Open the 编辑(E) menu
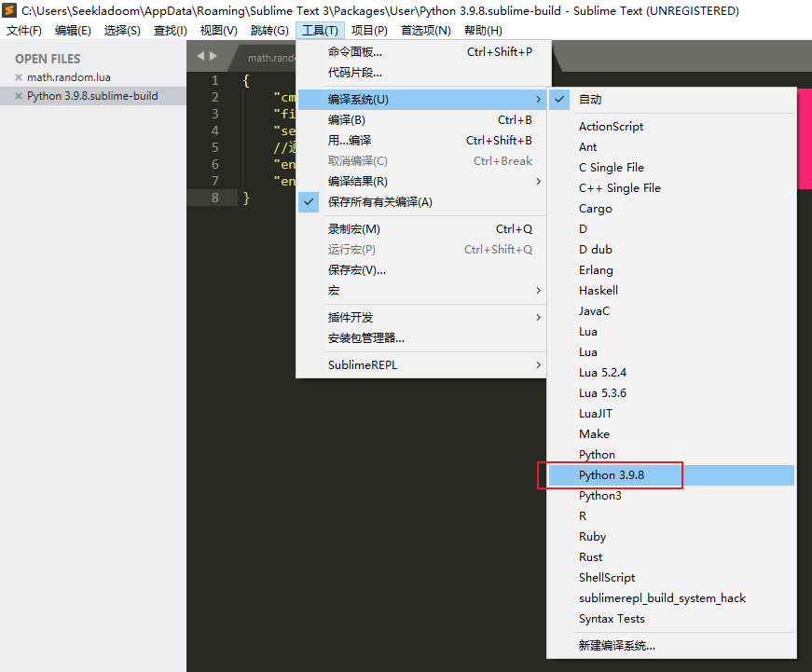Screen dimensions: 812x672 [73, 31]
